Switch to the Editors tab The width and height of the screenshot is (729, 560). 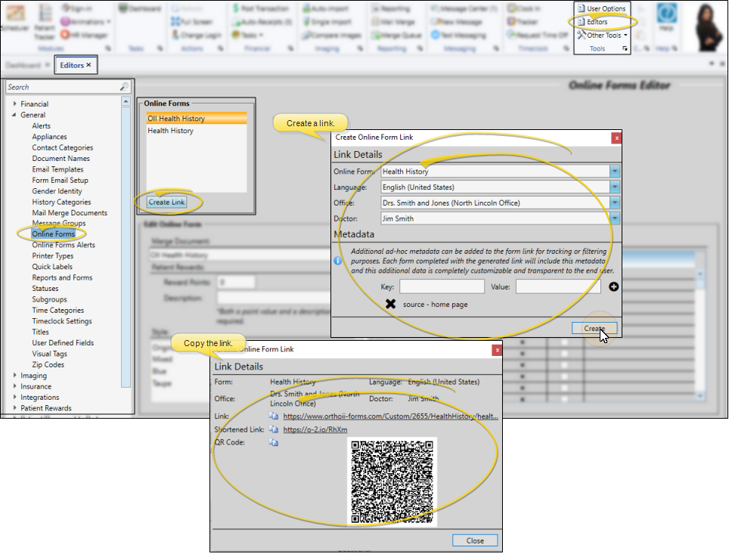(75, 66)
